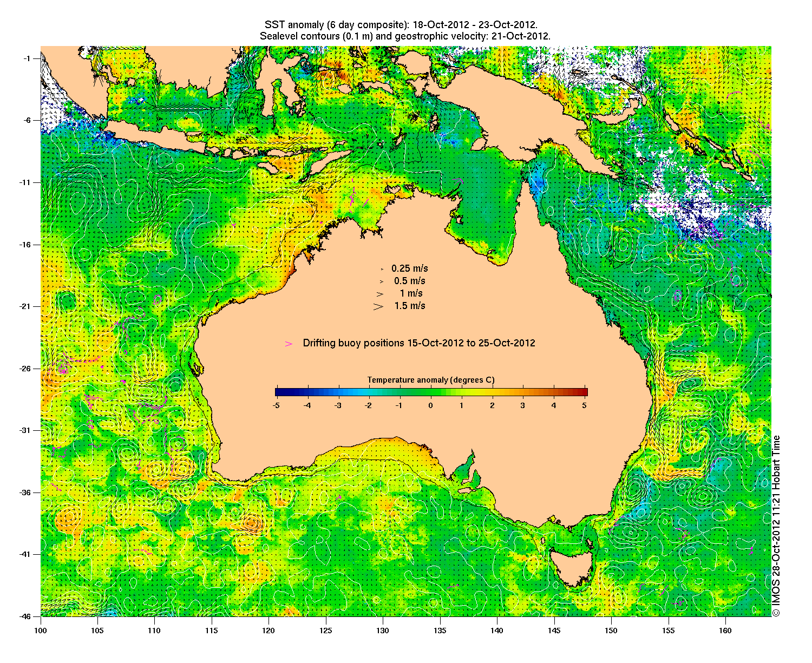Screen dimensions: 812x663
Task: Click the dark red end of colorbar
Action: 584,392
